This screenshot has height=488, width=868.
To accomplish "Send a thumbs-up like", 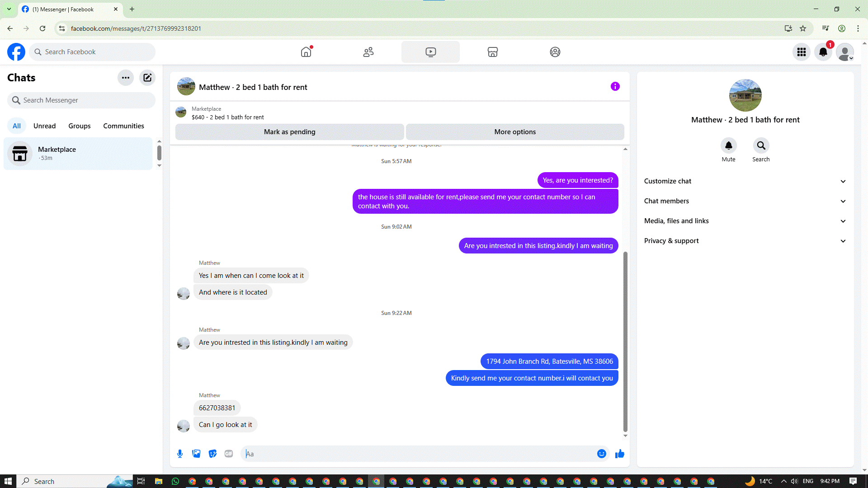I will (620, 454).
